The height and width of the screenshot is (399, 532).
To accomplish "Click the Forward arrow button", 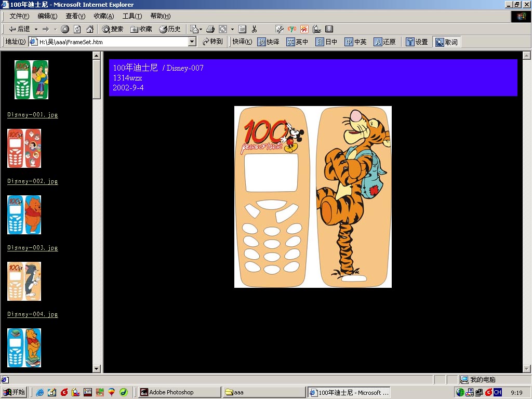I will pyautogui.click(x=46, y=29).
